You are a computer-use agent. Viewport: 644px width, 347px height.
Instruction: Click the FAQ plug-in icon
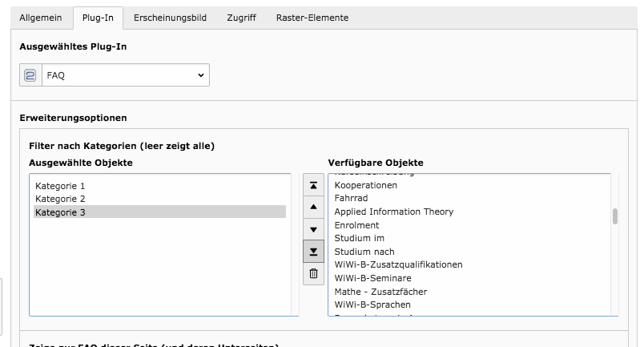(30, 75)
